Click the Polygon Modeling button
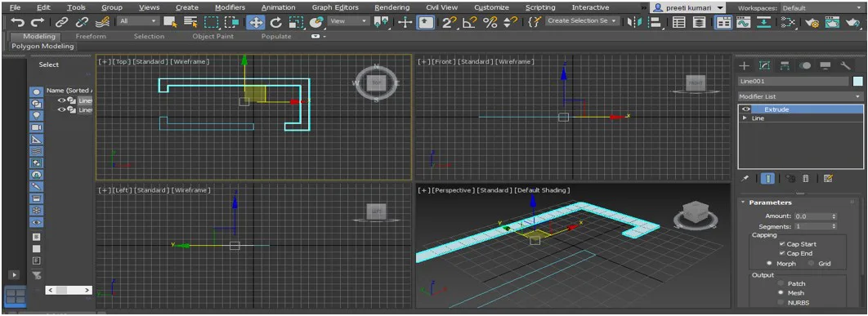 pos(43,47)
